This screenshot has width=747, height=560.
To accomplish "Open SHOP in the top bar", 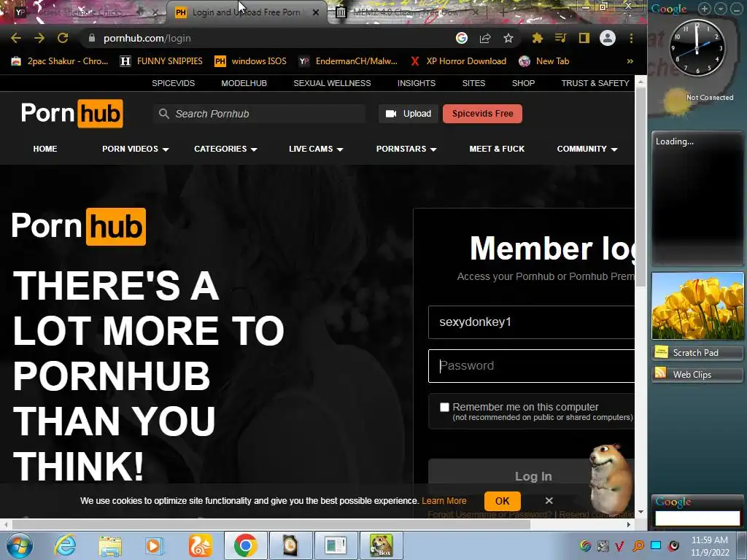I will coord(523,83).
